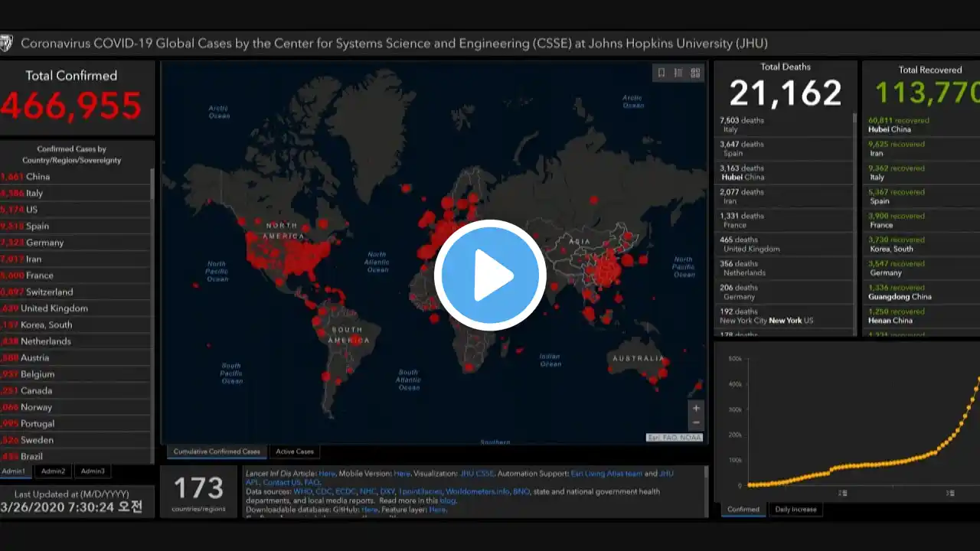Click the recovered Guangdong China row

(x=922, y=292)
